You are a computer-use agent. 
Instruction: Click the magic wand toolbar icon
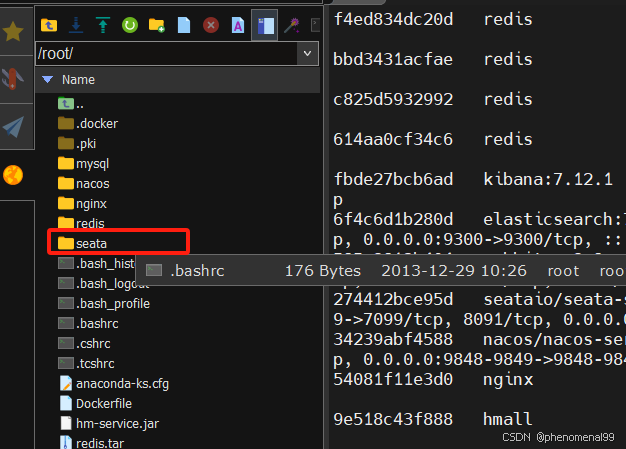(x=292, y=26)
